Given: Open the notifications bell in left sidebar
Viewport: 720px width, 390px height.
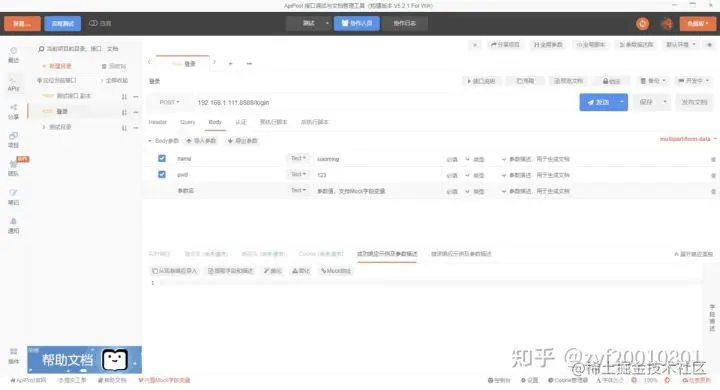Looking at the screenshot, I should tap(13, 226).
